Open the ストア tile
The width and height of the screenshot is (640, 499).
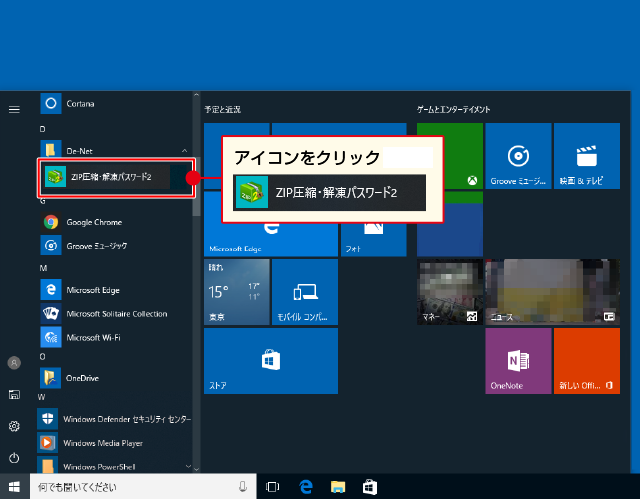tap(271, 361)
